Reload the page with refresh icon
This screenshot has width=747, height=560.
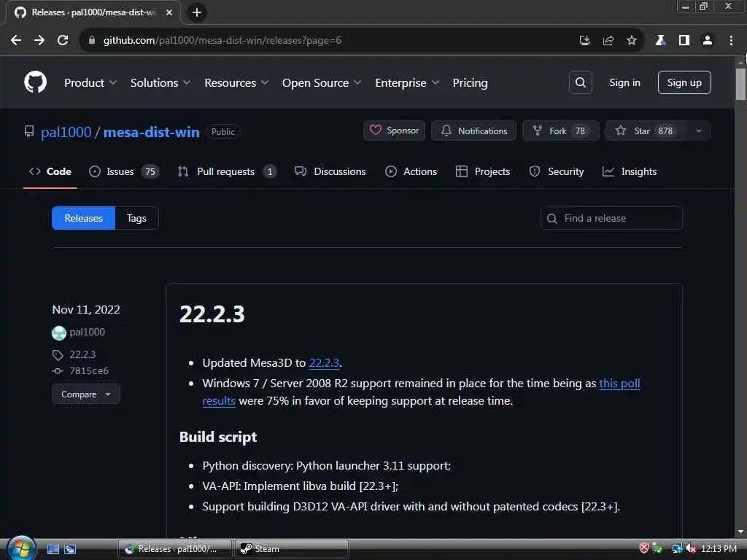click(63, 41)
